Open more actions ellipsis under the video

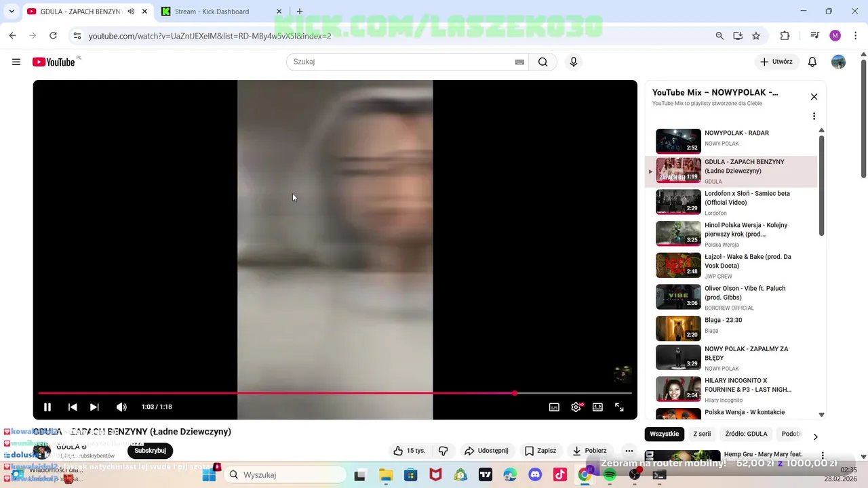[629, 451]
